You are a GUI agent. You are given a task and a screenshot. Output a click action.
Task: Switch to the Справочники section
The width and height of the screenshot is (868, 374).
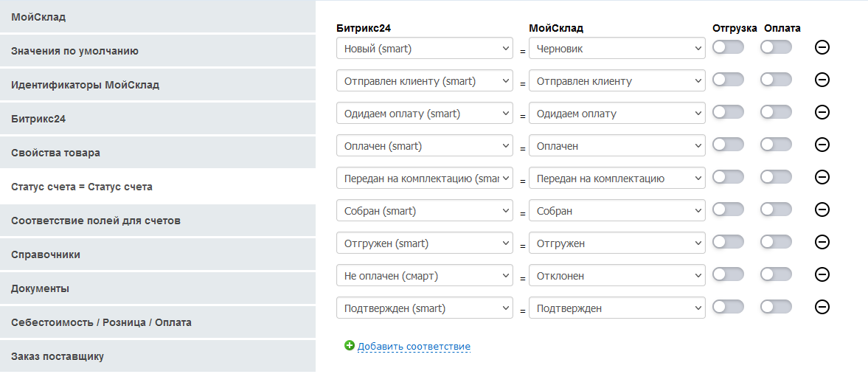click(46, 254)
